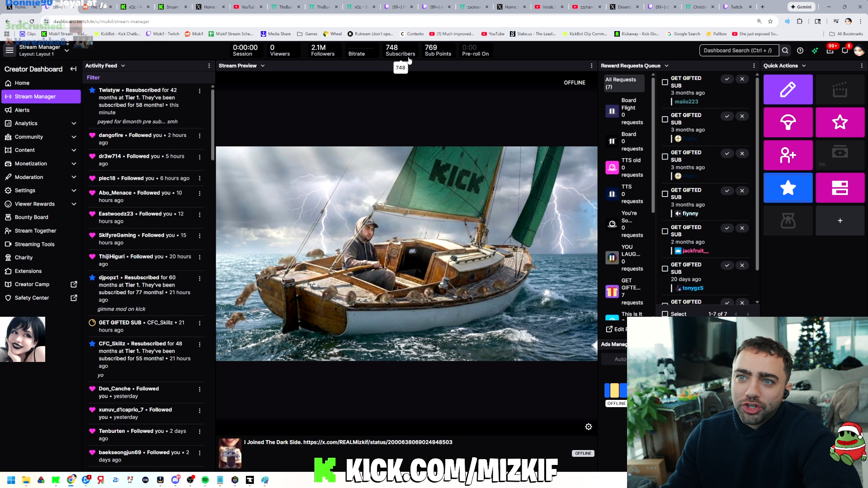The height and width of the screenshot is (488, 868).
Task: Collapse the Creator Dashboard sidebar
Action: point(73,69)
